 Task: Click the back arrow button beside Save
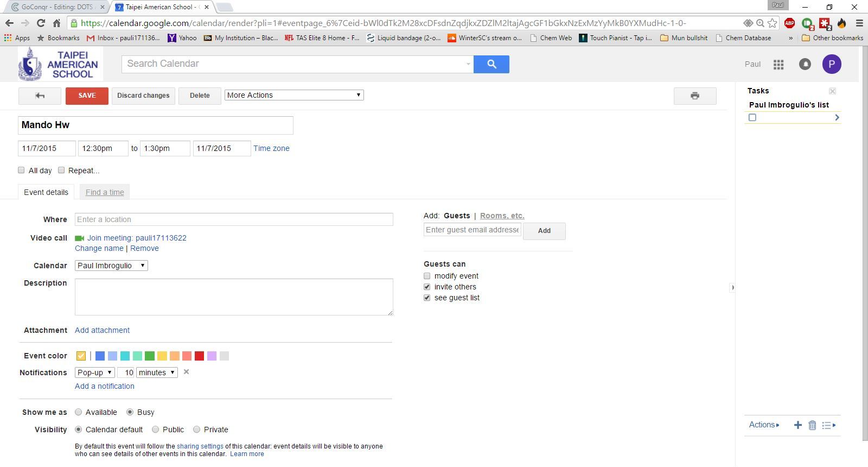click(40, 96)
